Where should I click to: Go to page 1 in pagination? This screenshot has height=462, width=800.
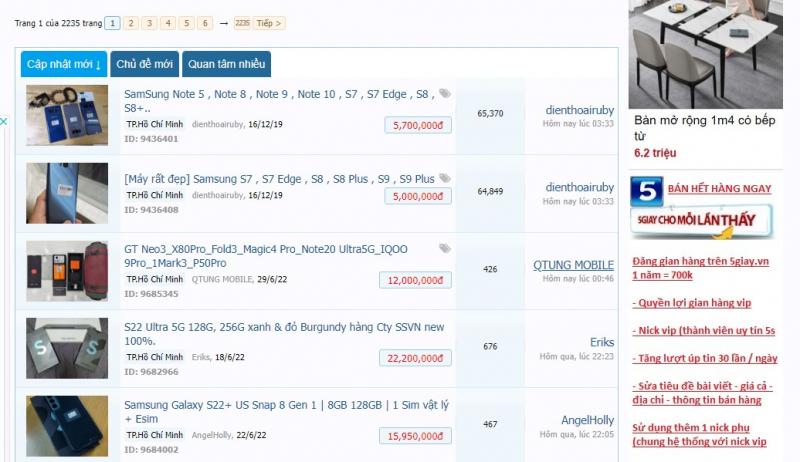point(112,23)
